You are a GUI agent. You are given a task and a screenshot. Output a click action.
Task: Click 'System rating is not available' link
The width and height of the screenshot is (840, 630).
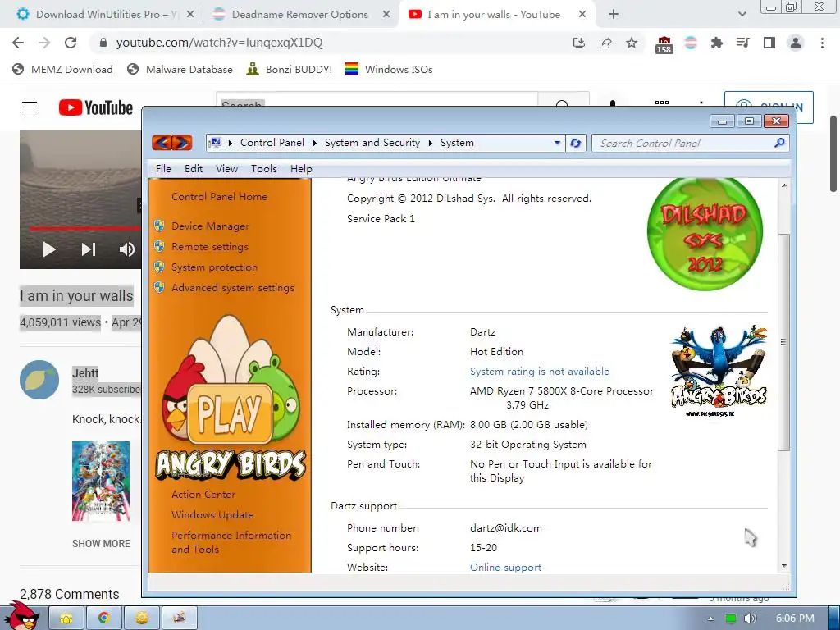pos(540,372)
